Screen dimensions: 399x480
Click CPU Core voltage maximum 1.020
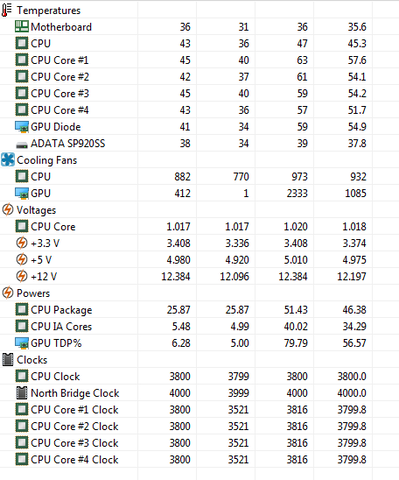[x=296, y=227]
